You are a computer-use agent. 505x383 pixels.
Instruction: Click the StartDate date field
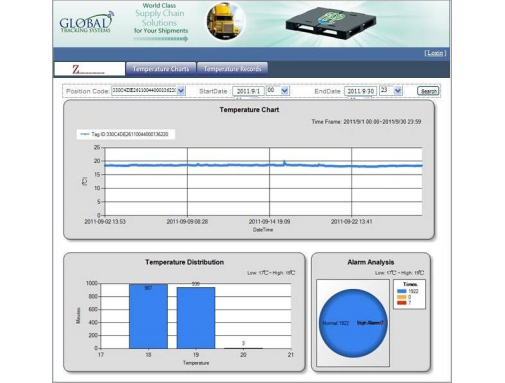click(248, 91)
